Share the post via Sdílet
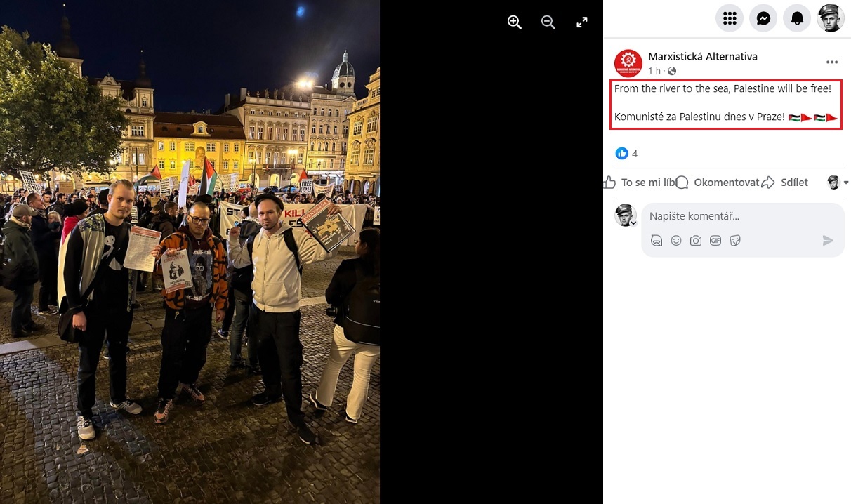Image resolution: width=851 pixels, height=504 pixels. pos(785,183)
